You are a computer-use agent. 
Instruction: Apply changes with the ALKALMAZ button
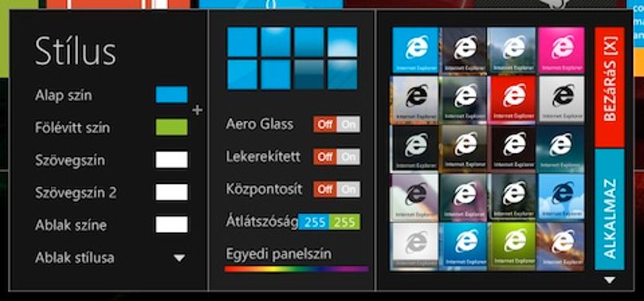click(610, 209)
